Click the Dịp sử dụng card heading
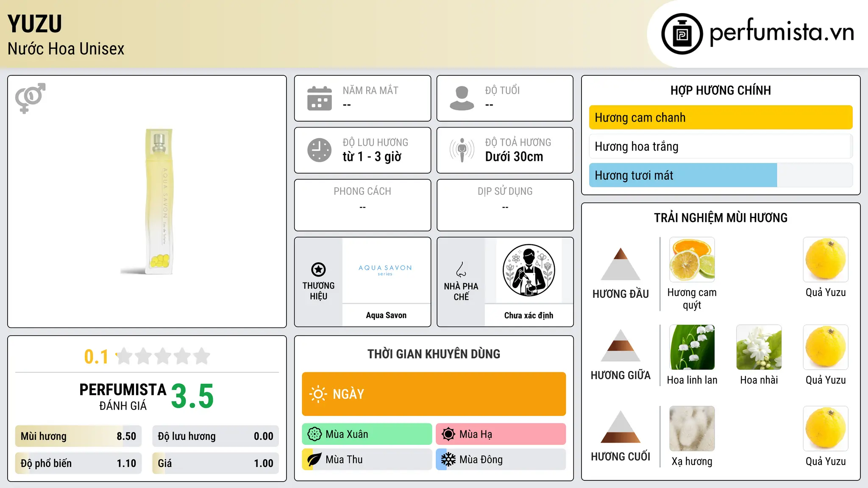 [505, 191]
